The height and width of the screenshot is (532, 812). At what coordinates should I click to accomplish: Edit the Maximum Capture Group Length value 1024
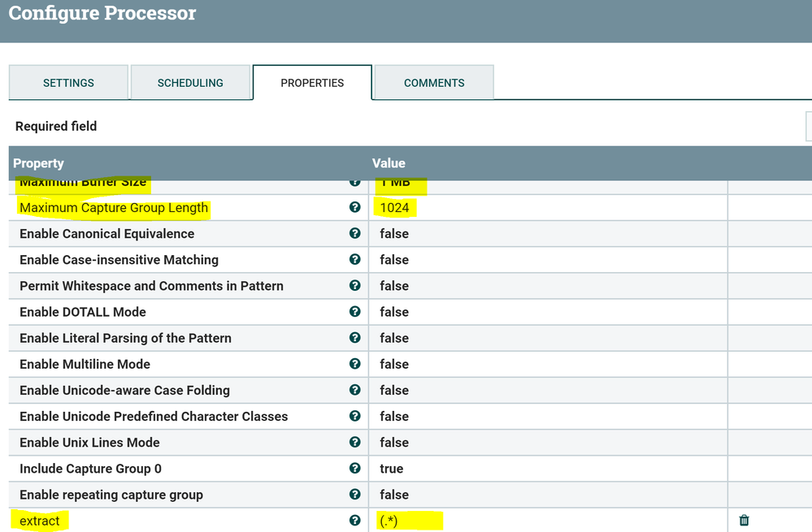(396, 208)
